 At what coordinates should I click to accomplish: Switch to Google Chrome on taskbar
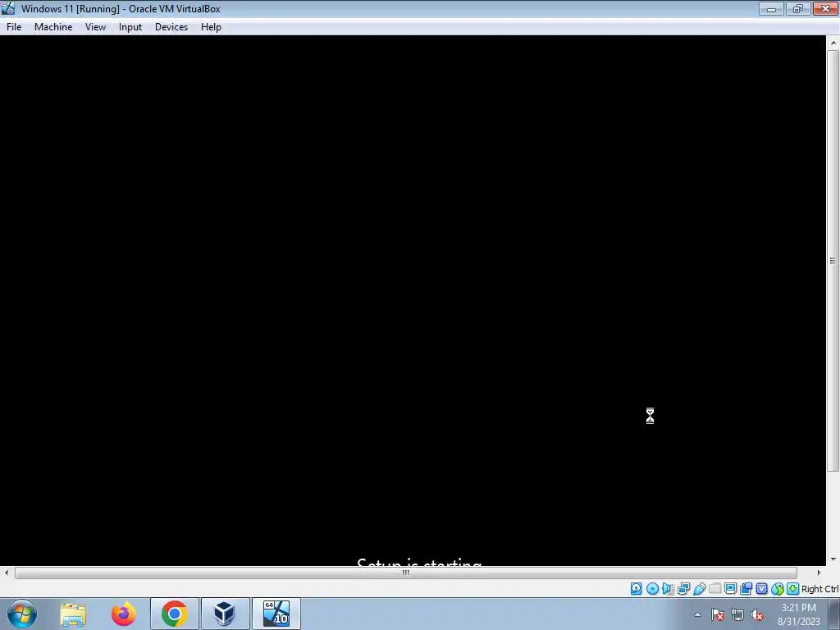point(174,614)
